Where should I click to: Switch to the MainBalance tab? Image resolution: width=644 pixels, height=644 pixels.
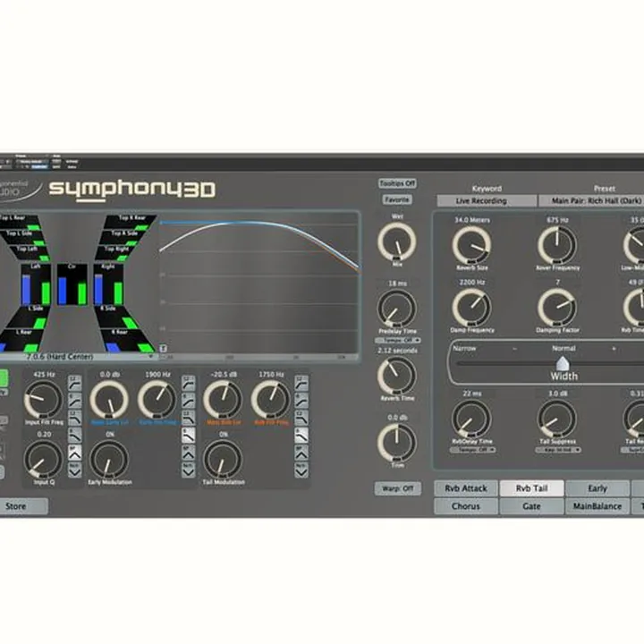pos(597,506)
